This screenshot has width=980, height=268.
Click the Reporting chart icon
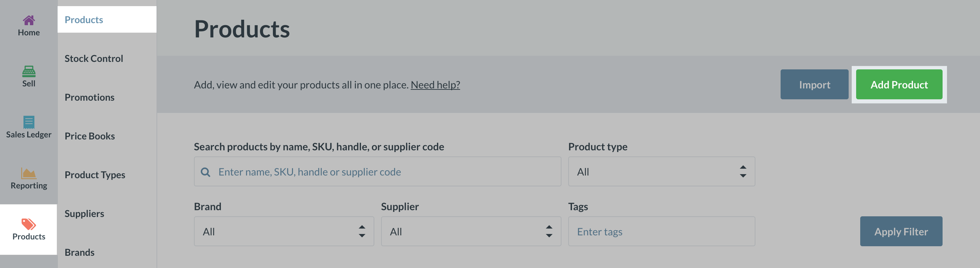coord(29,173)
